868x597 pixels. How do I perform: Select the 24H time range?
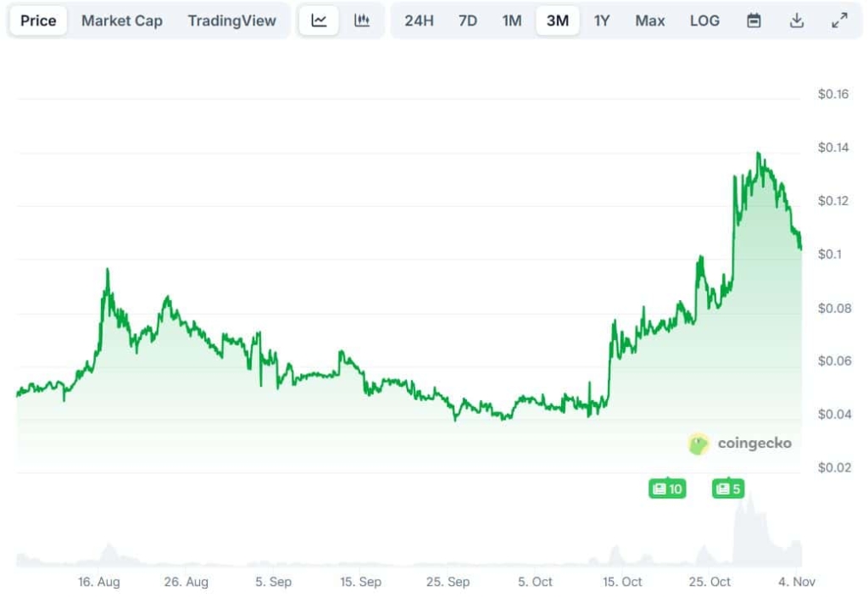click(x=420, y=21)
